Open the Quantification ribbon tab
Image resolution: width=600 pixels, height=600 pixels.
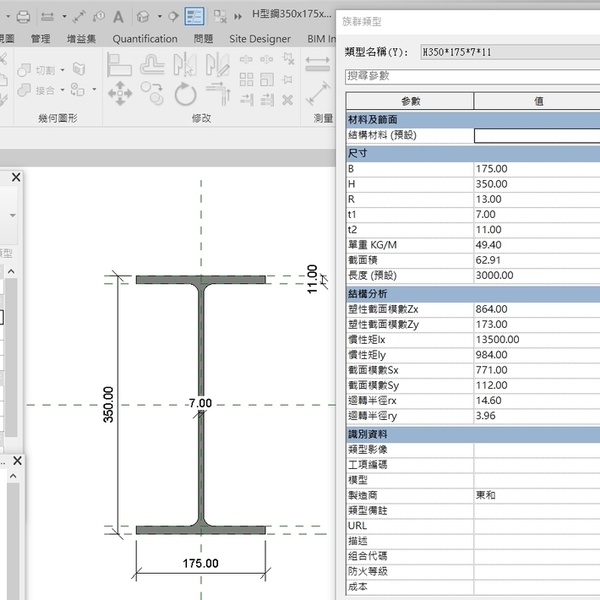pyautogui.click(x=145, y=39)
